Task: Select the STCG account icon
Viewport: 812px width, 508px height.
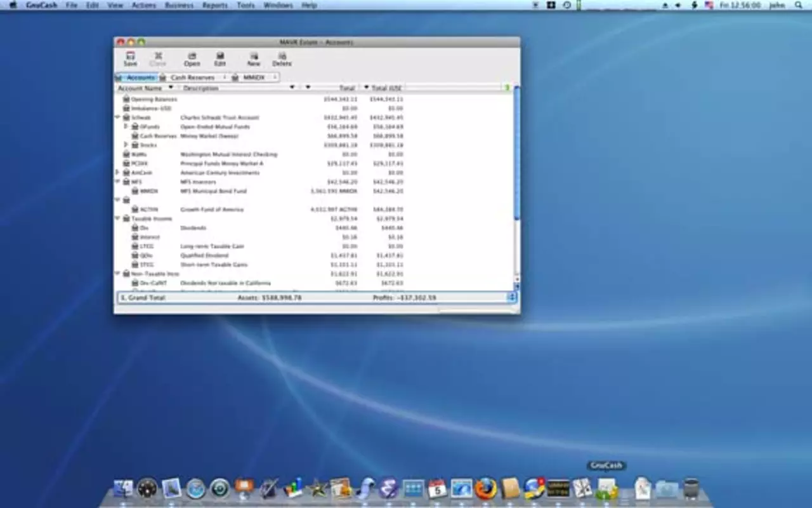Action: (x=135, y=264)
